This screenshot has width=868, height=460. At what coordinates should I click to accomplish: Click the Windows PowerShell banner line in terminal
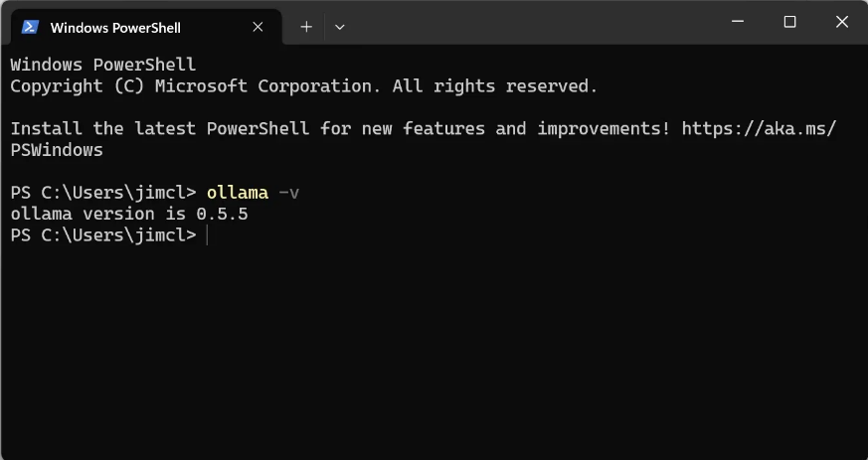[x=103, y=65]
